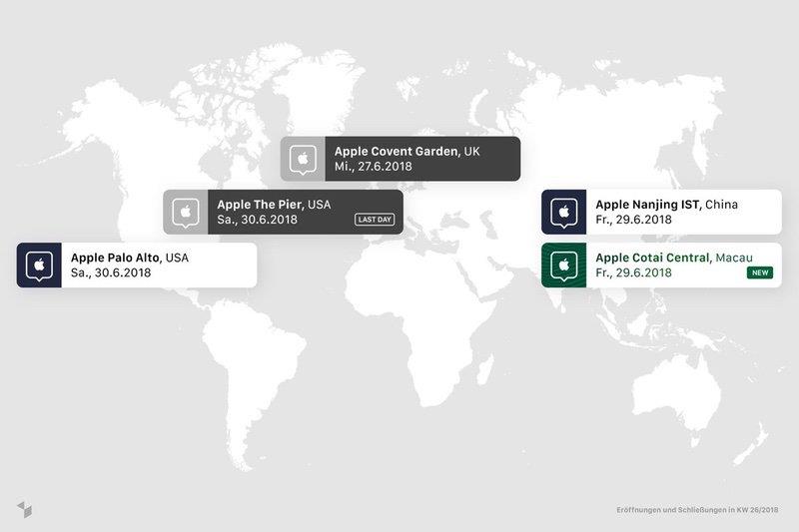Open the Apple The Pier, USA store title
This screenshot has width=799, height=532.
(x=273, y=204)
